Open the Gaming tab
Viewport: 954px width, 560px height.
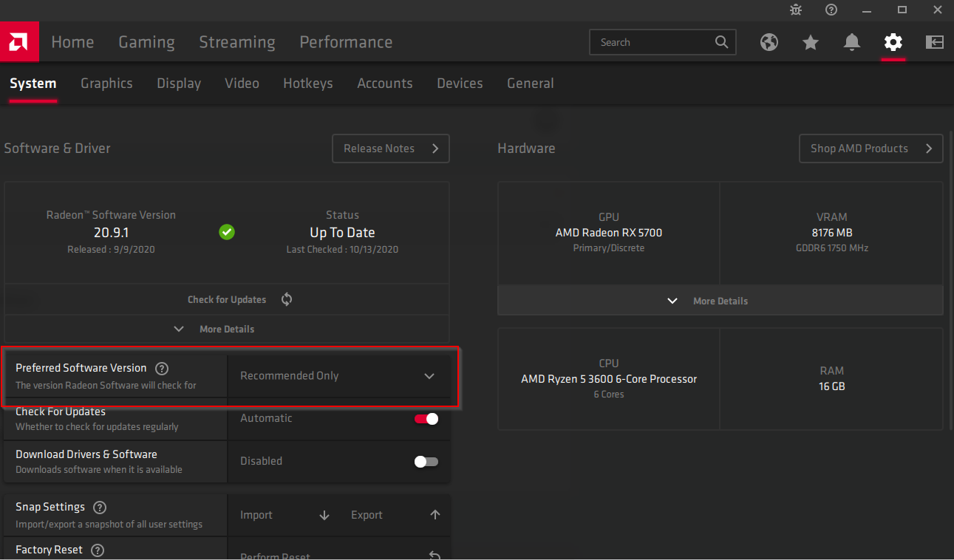coord(146,42)
